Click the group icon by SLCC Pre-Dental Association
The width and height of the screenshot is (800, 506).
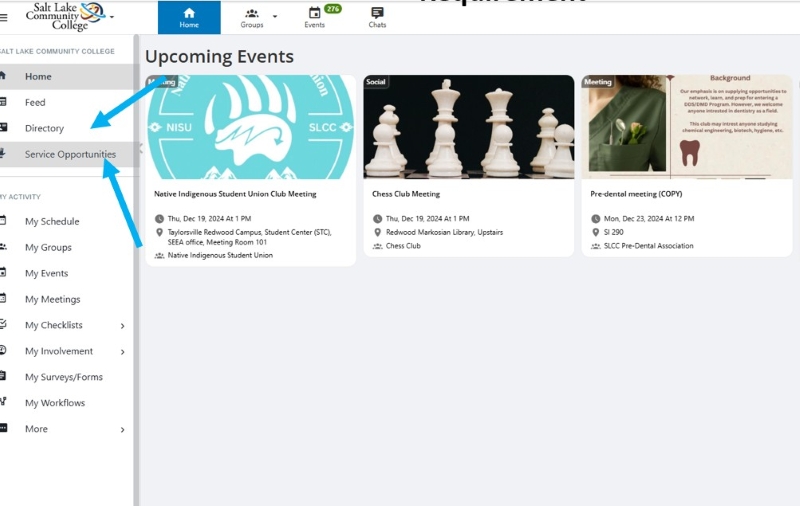point(595,246)
